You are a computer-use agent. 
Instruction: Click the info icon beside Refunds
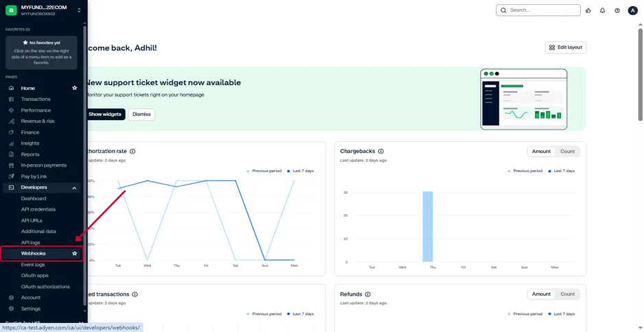pos(368,294)
